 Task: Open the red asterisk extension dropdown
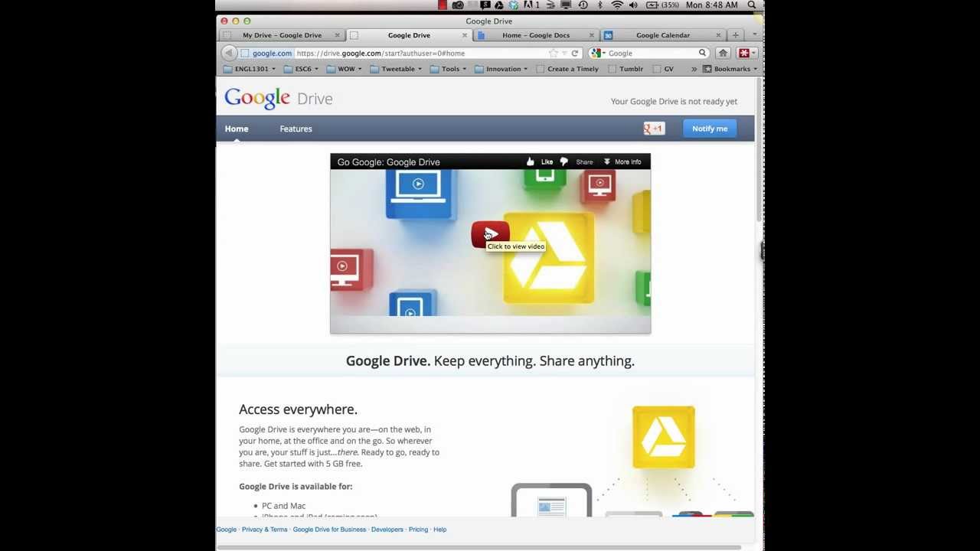point(748,53)
